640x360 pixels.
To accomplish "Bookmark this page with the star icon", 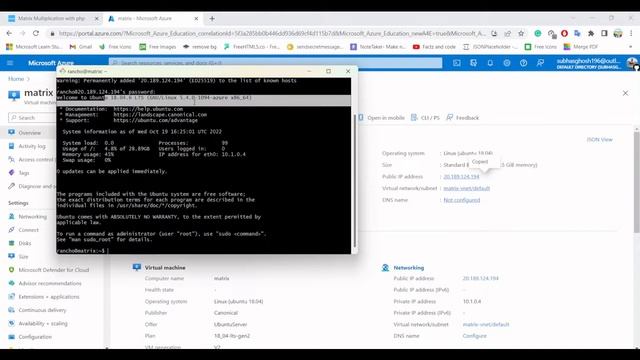I will click(521, 33).
